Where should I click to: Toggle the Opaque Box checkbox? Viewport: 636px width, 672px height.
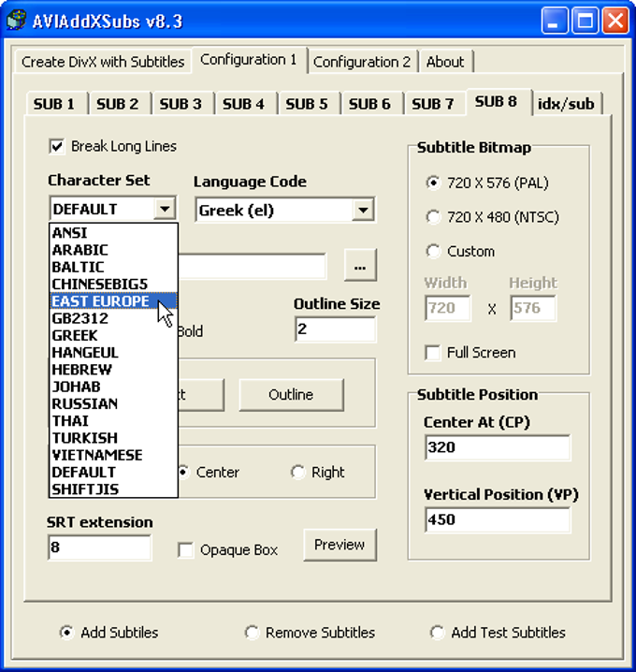(x=185, y=550)
